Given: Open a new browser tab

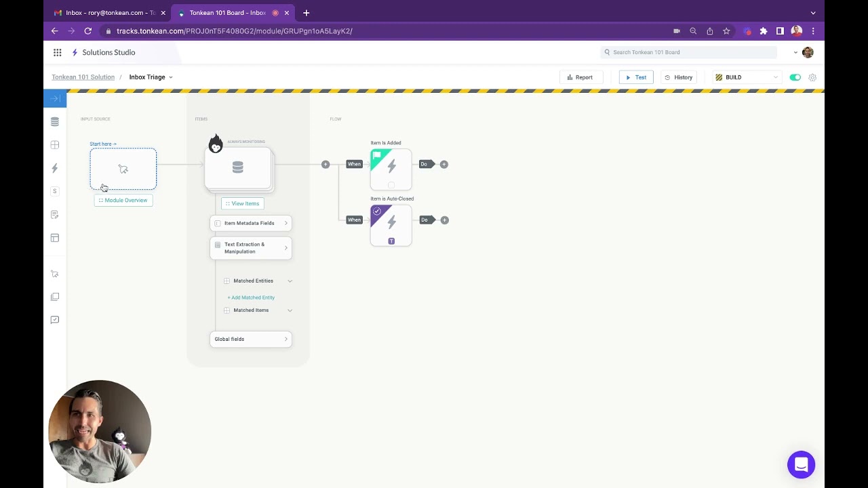Looking at the screenshot, I should click(307, 12).
